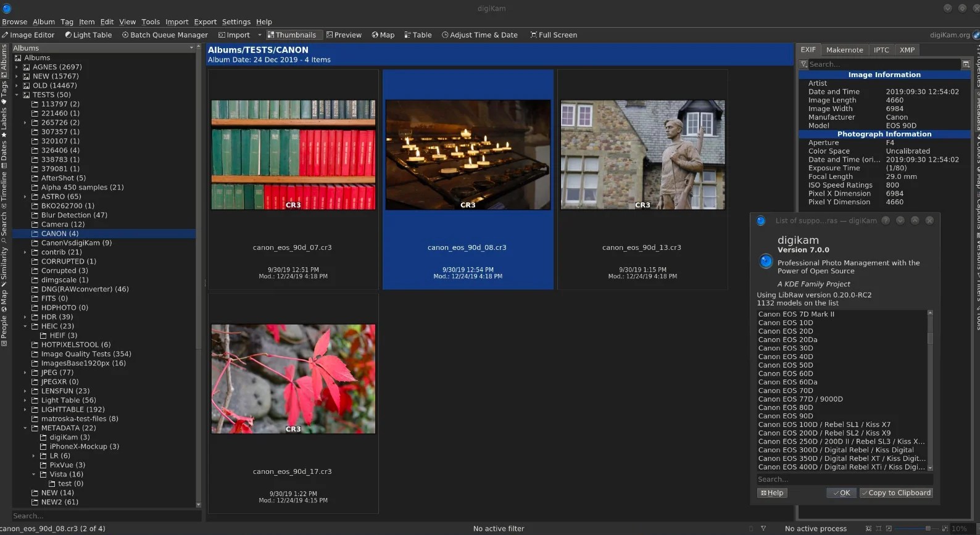
Task: Click the dialog's context help icon
Action: pos(886,220)
